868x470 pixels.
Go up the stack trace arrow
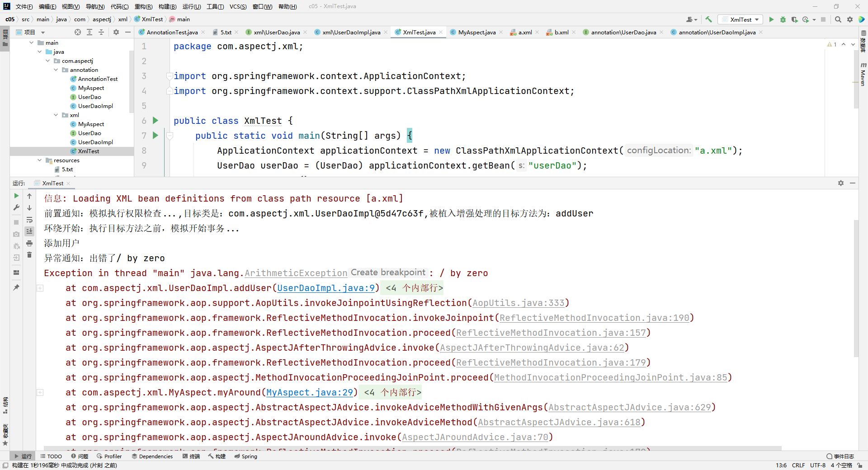(x=29, y=196)
